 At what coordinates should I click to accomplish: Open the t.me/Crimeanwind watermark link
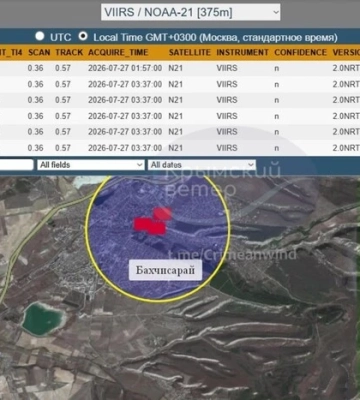(232, 254)
